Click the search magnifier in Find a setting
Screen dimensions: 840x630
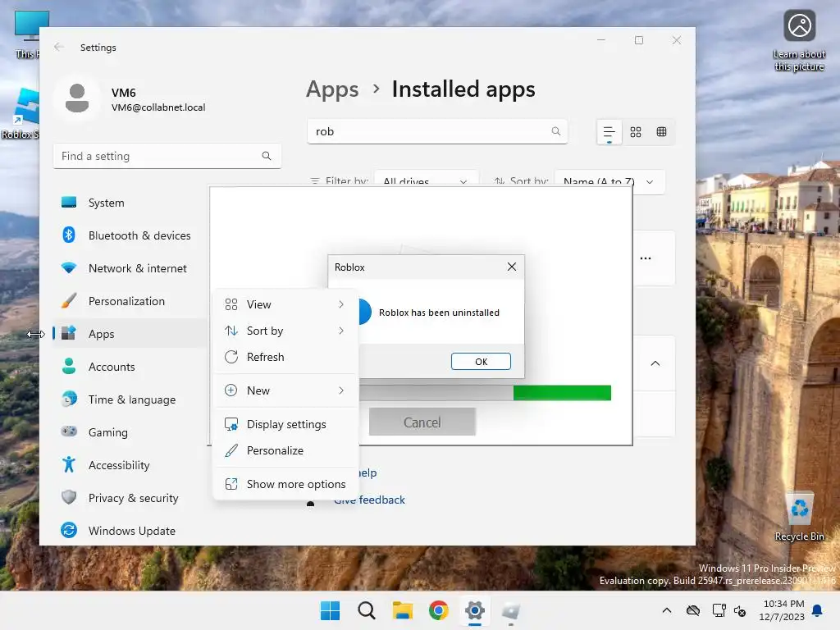[267, 156]
